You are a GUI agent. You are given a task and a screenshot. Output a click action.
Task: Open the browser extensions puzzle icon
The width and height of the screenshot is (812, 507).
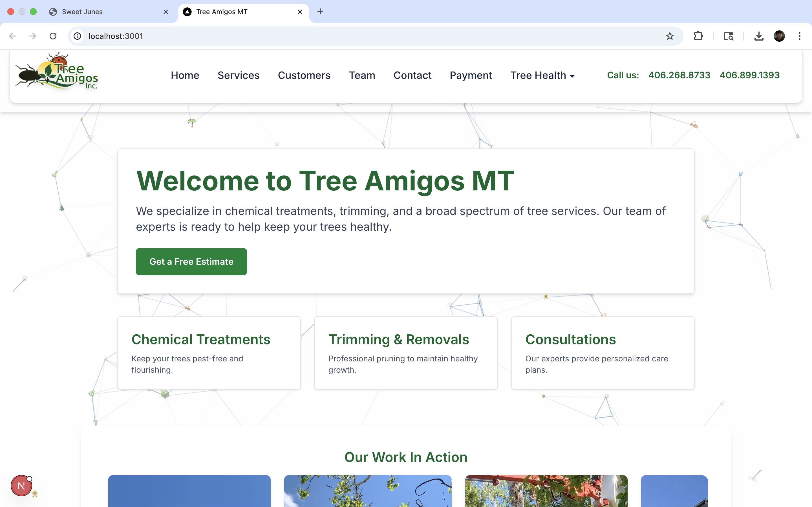tap(698, 36)
